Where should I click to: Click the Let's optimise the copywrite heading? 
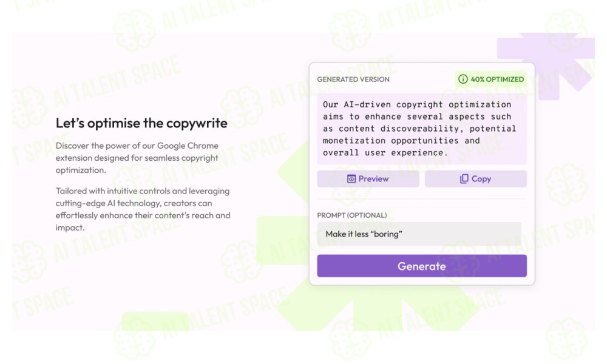(141, 123)
